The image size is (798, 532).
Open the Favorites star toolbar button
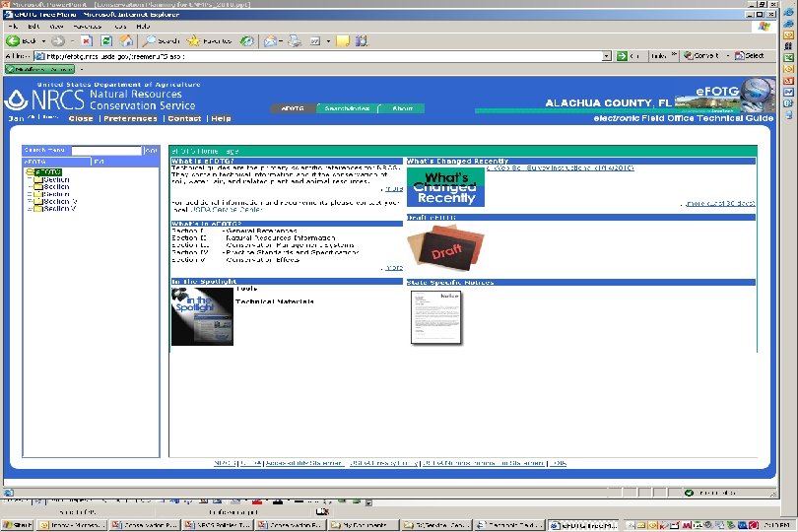[209, 41]
